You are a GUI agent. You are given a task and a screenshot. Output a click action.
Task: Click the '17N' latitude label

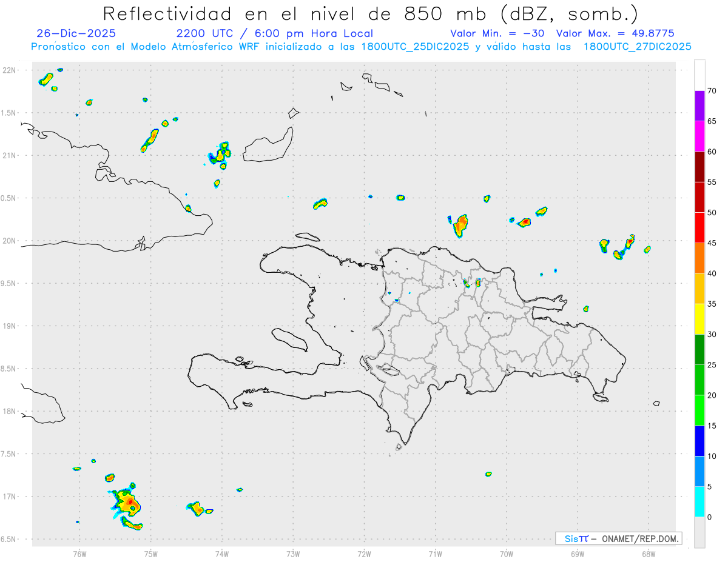point(10,497)
